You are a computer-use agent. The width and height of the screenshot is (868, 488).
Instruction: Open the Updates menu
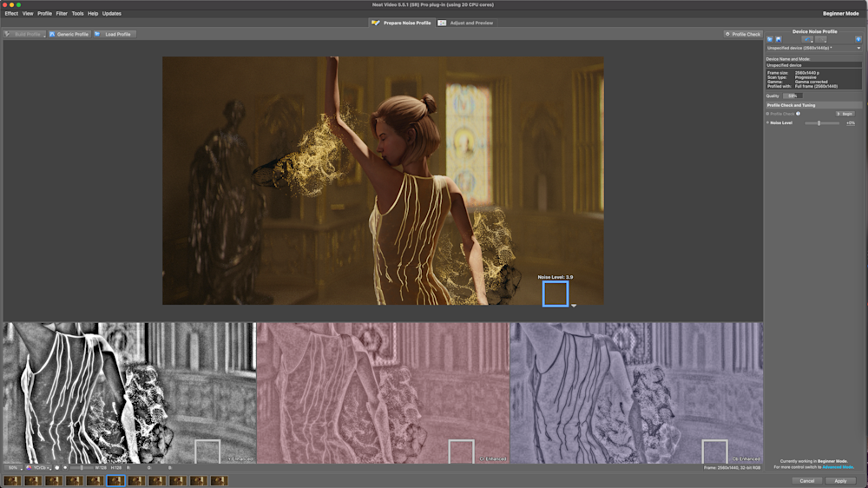pos(111,13)
